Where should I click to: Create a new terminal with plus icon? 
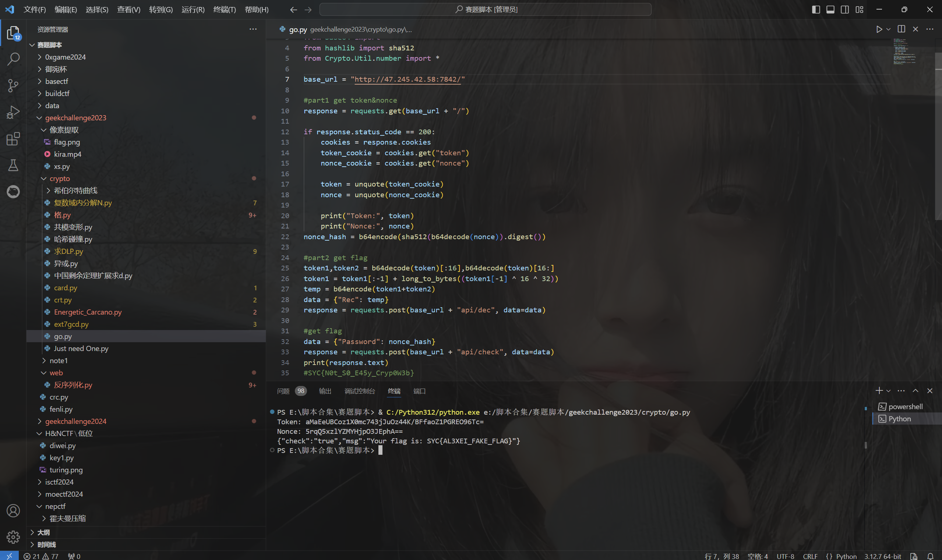[x=879, y=391]
